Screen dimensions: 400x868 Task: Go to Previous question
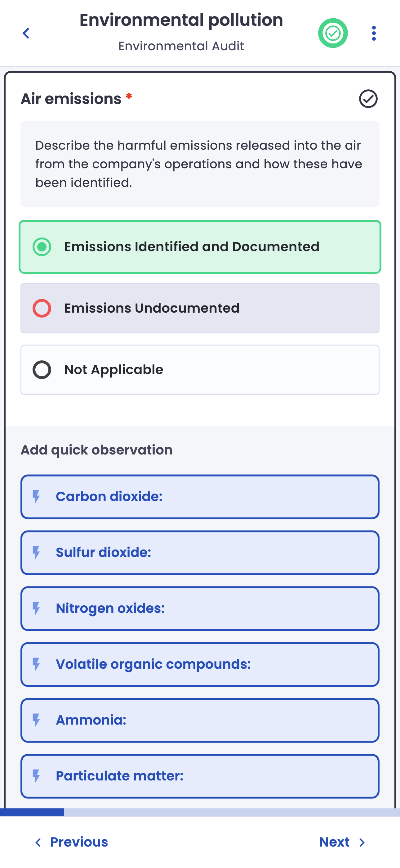[79, 842]
